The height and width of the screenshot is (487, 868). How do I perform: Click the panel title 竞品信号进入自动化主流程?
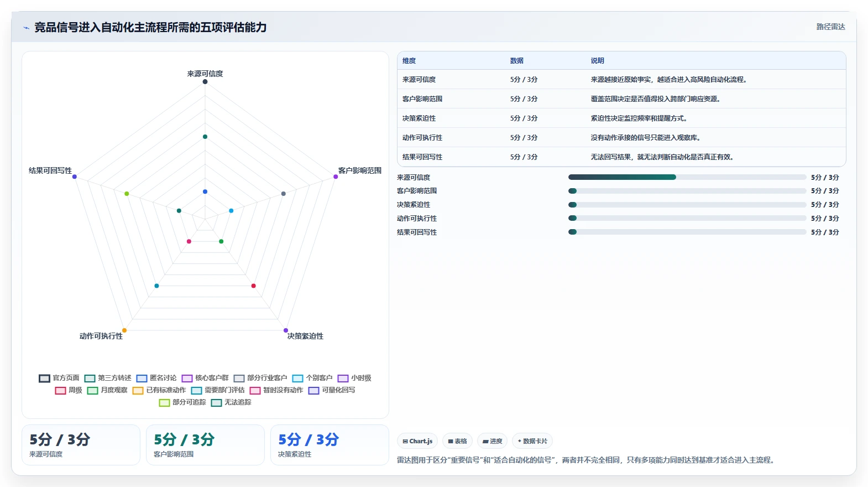[x=150, y=27]
